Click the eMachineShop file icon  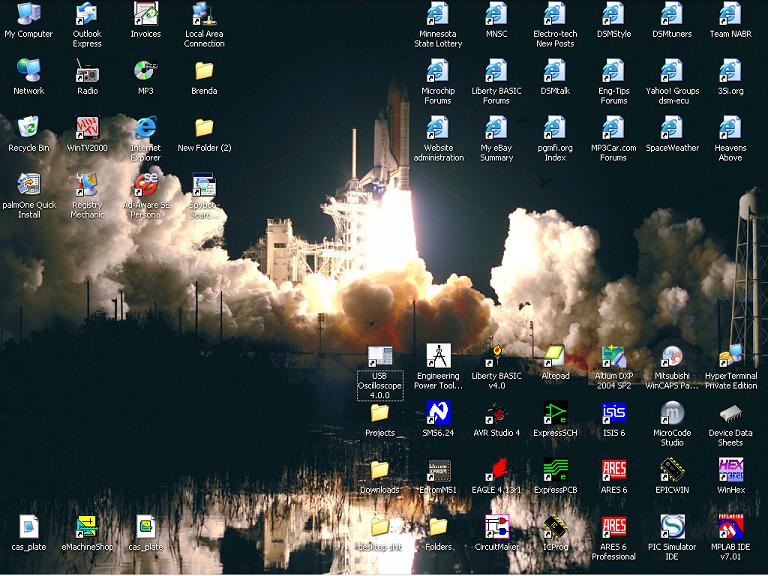click(x=87, y=527)
